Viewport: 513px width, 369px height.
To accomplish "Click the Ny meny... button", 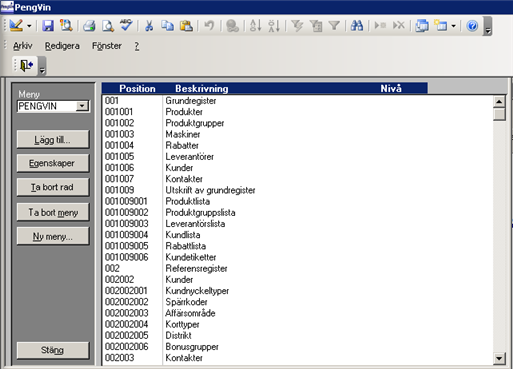I will [x=53, y=236].
